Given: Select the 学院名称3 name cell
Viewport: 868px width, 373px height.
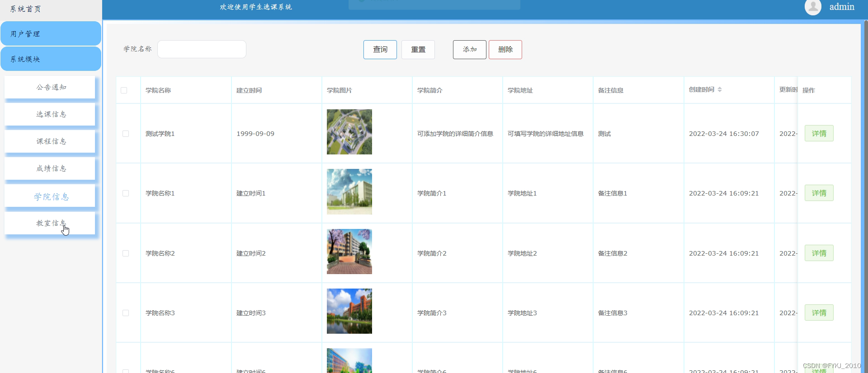Looking at the screenshot, I should 160,313.
